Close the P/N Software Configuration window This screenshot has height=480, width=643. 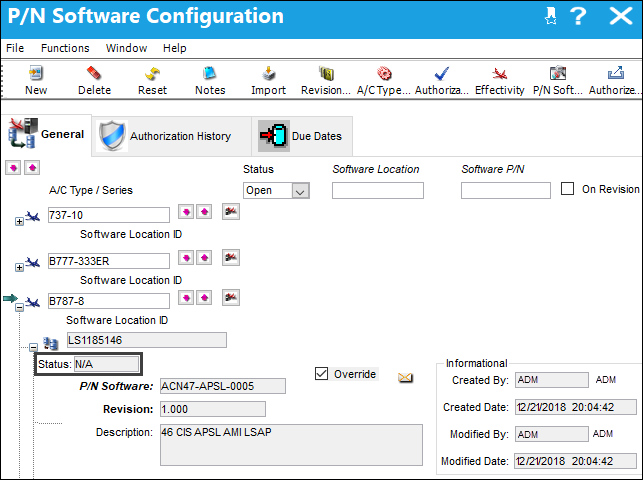pos(621,16)
